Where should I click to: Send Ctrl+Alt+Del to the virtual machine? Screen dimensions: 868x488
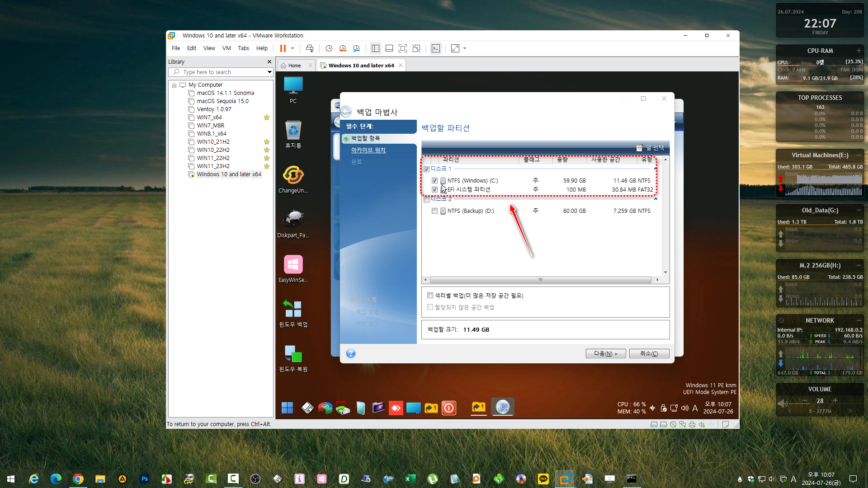pyautogui.click(x=310, y=48)
